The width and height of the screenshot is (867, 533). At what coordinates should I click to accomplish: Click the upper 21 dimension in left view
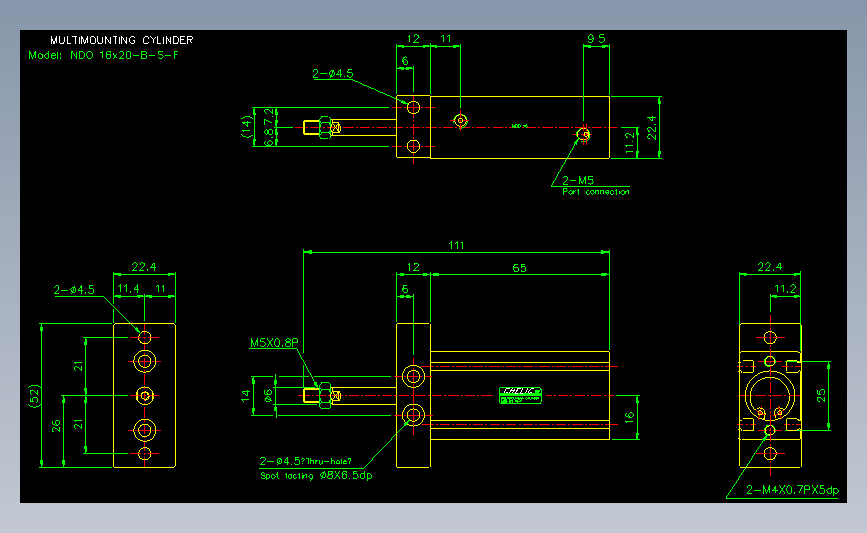79,366
